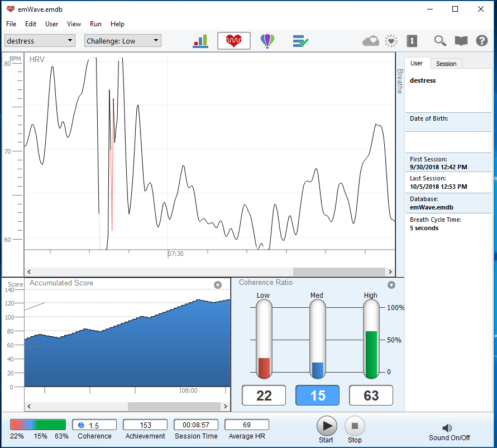Click the 07:30 timeline marker
The height and width of the screenshot is (448, 497).
pos(175,254)
